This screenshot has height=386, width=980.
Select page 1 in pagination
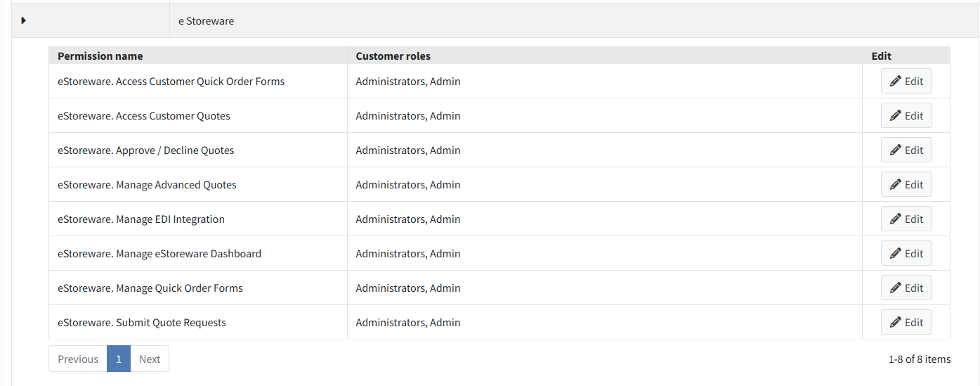tap(119, 359)
